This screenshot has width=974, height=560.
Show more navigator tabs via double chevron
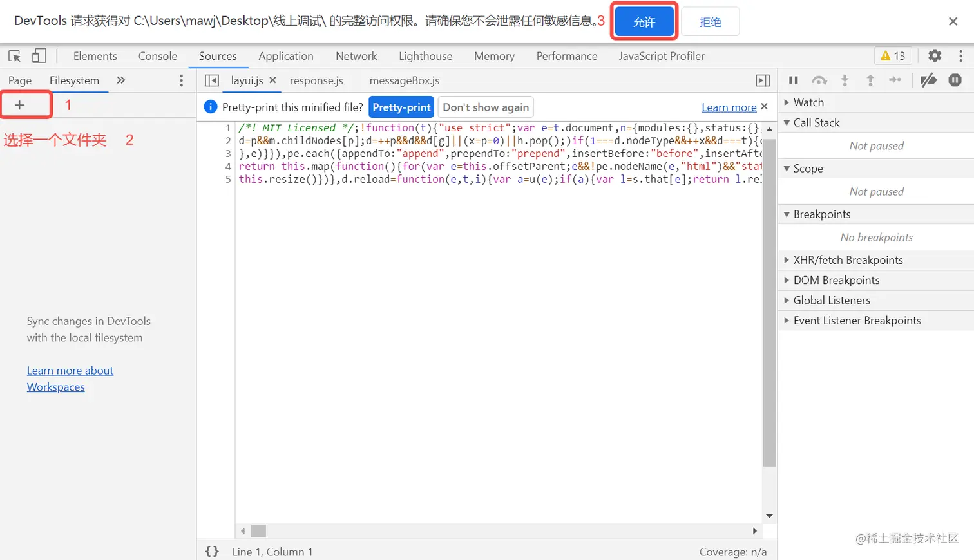coord(121,80)
